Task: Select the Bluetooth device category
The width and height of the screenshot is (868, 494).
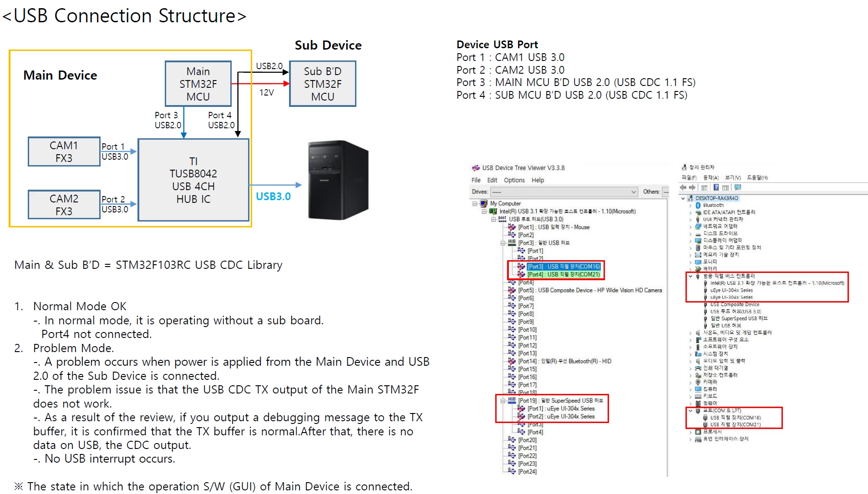Action: pos(713,205)
